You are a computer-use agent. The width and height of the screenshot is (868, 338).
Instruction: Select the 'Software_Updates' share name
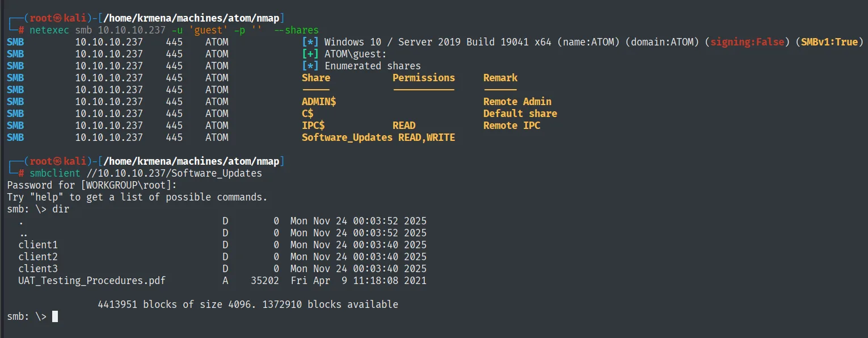347,137
